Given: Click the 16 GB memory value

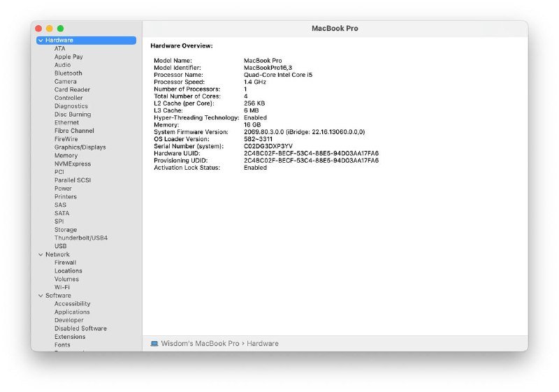Looking at the screenshot, I should 252,124.
